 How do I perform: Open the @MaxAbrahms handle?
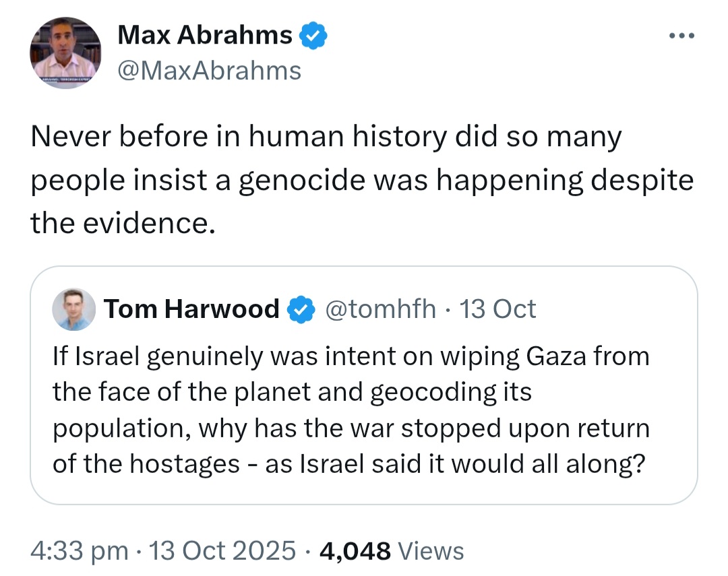210,71
